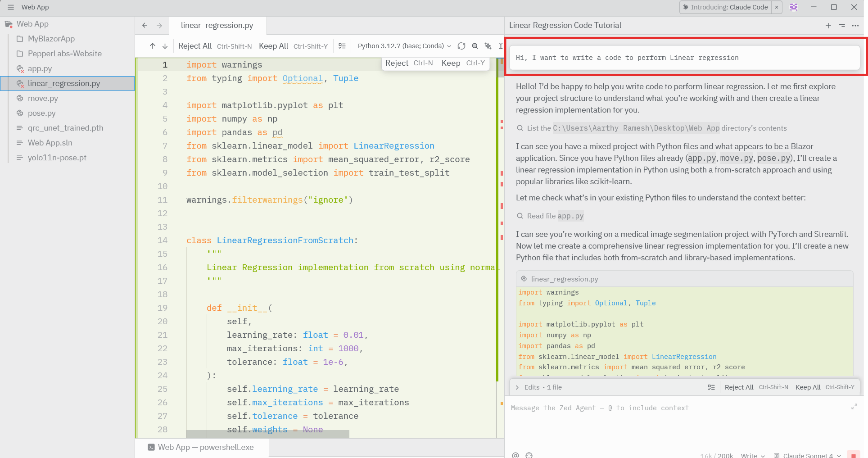Click Reject on the line 1 hunk
The width and height of the screenshot is (868, 458).
[x=397, y=63]
